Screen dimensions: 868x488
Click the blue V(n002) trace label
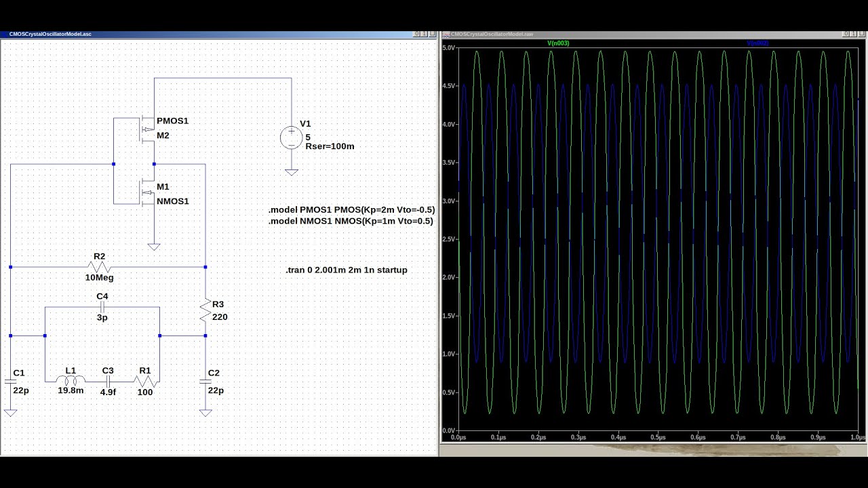coord(757,43)
